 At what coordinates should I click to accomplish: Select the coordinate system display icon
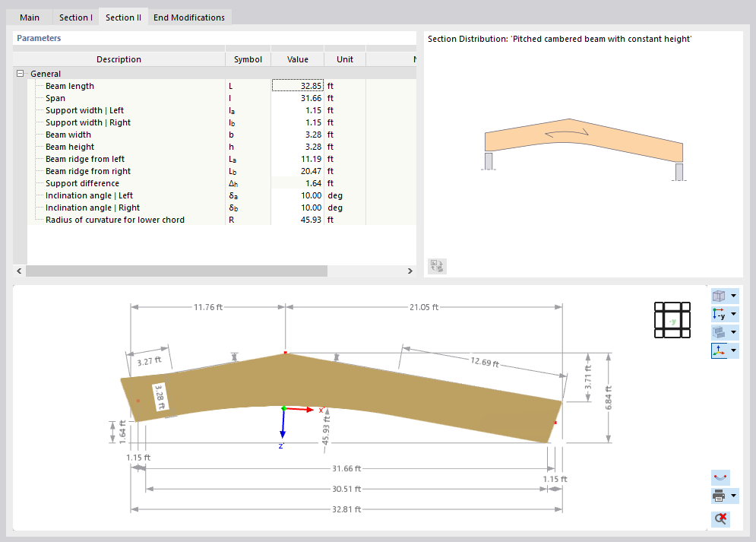tap(719, 350)
